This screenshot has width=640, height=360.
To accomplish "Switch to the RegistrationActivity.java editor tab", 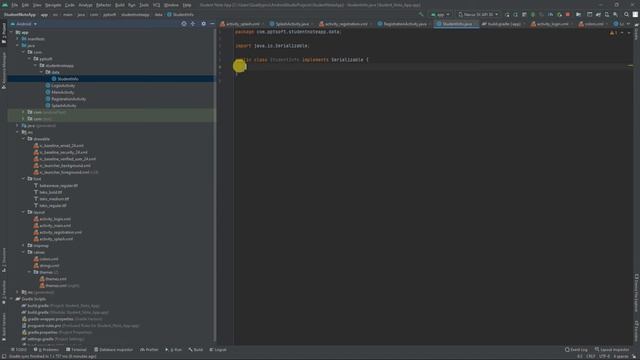I will pos(402,24).
